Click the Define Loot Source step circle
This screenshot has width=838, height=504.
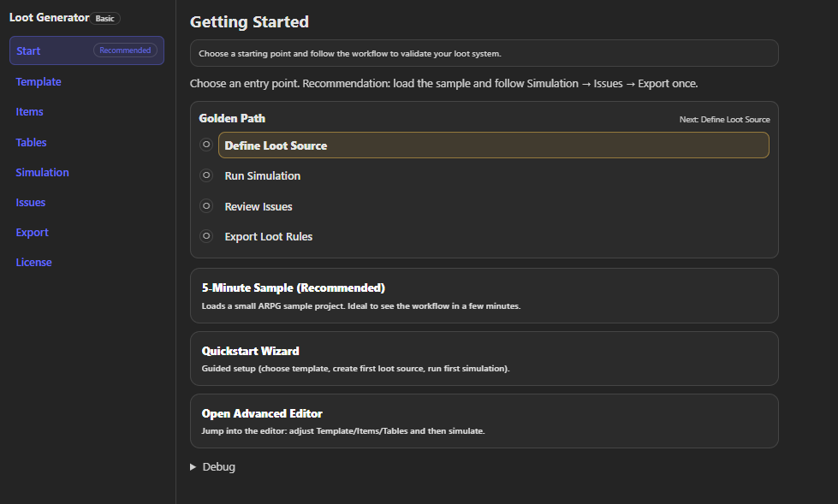(206, 145)
